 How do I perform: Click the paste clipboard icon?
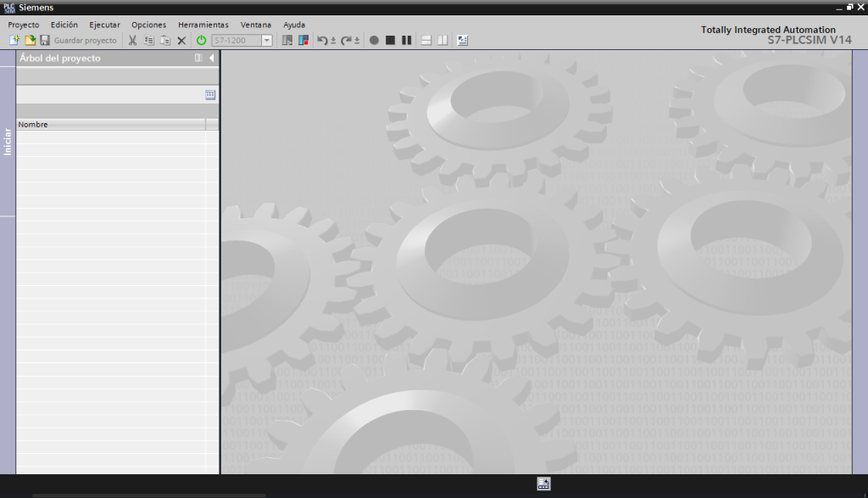coord(165,40)
